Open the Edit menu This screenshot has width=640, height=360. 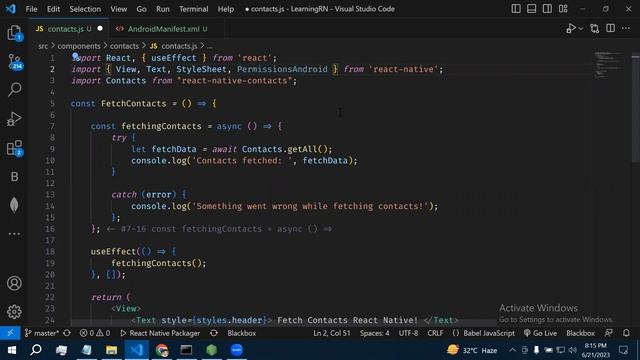point(53,9)
